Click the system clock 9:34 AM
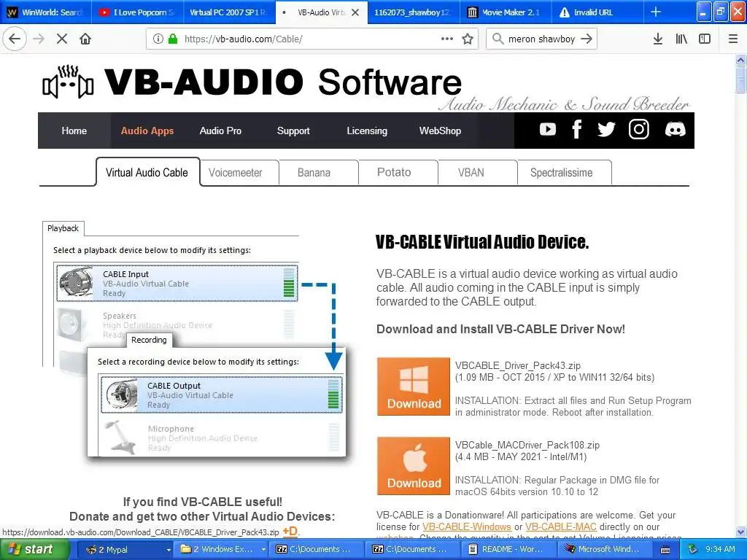 click(720, 550)
